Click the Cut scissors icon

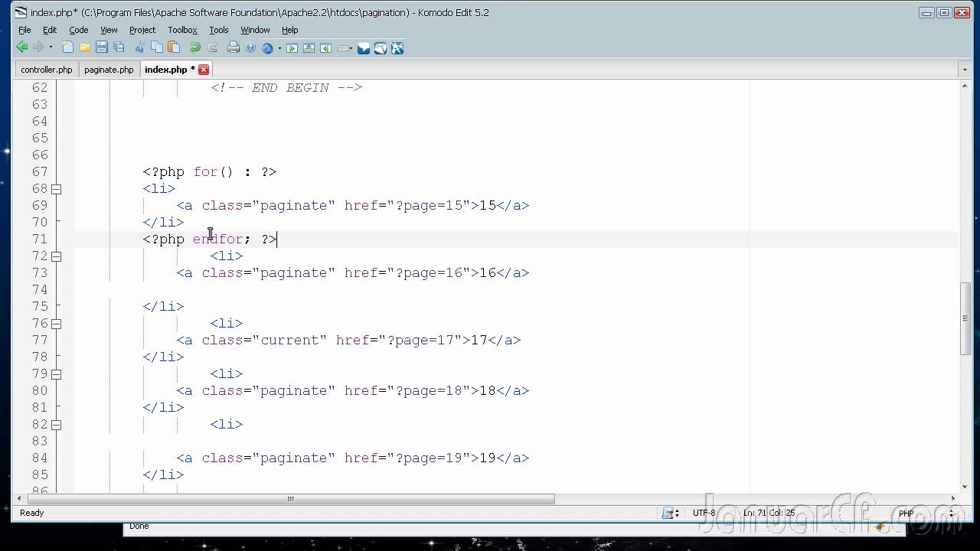click(x=140, y=47)
